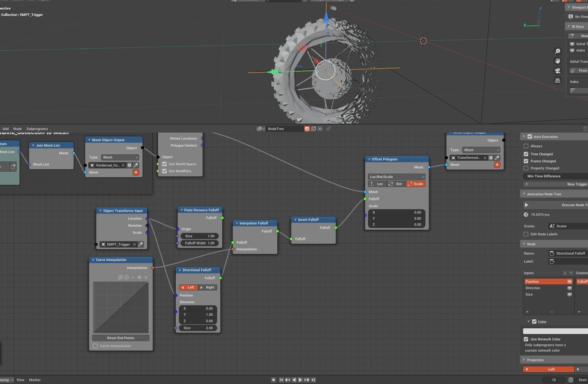Open the timeline Marker menu
The width and height of the screenshot is (588, 384).
pyautogui.click(x=35, y=380)
